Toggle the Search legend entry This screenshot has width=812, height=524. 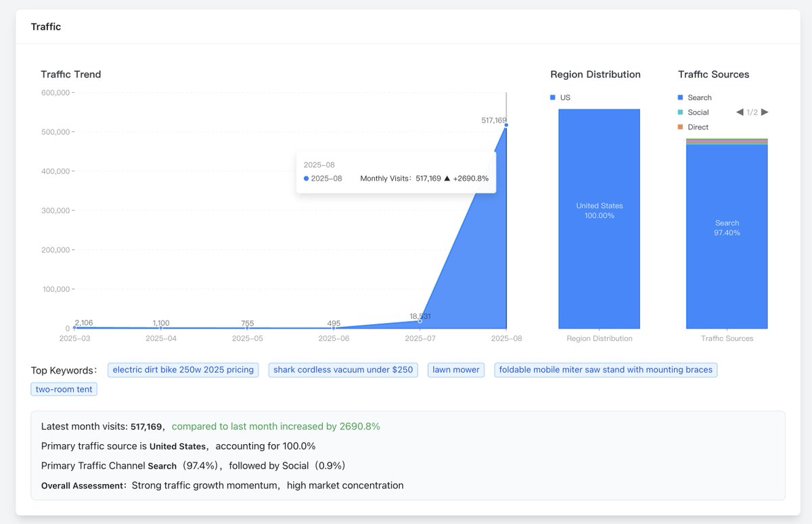coord(695,97)
